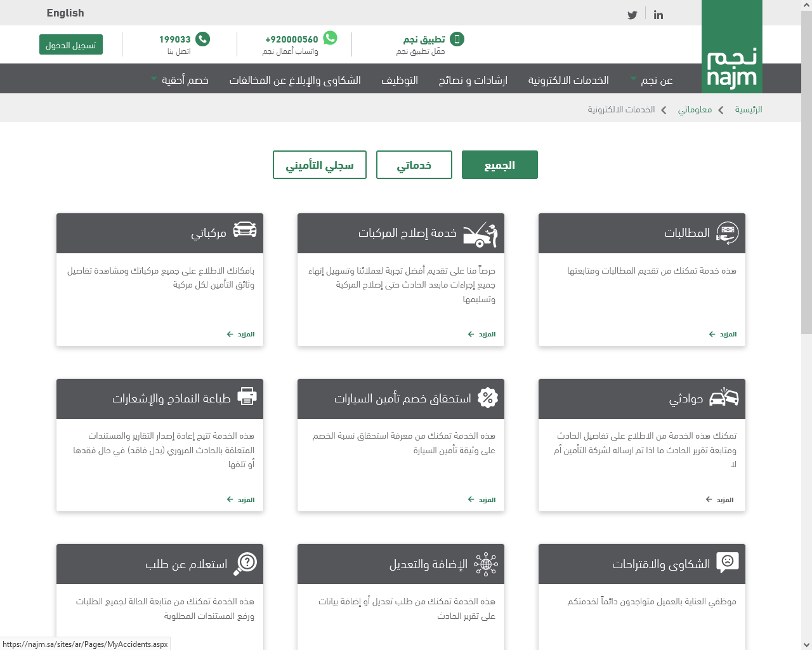
Task: Click the percent badge icon on استحقاق خصم card
Action: pos(487,398)
